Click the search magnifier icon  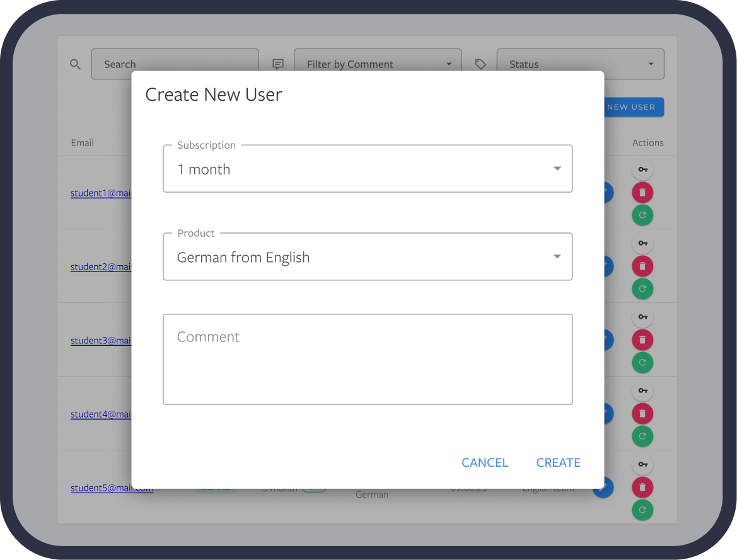click(x=75, y=64)
